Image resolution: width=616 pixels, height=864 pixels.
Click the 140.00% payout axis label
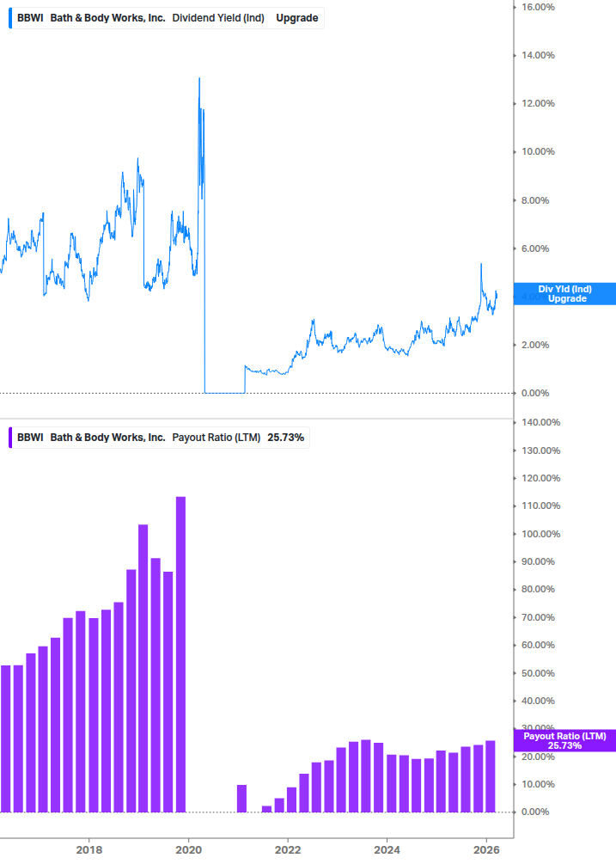540,423
